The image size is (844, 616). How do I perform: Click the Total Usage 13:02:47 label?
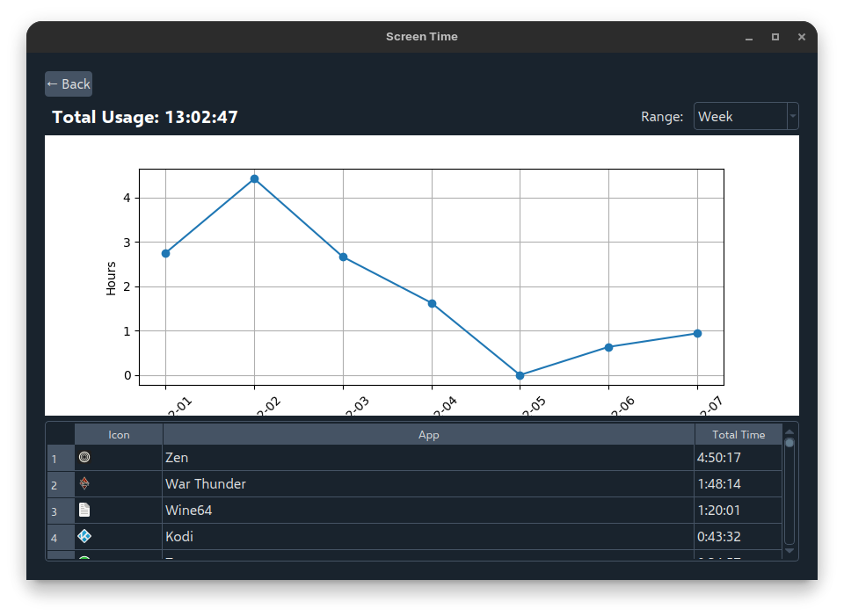click(145, 117)
